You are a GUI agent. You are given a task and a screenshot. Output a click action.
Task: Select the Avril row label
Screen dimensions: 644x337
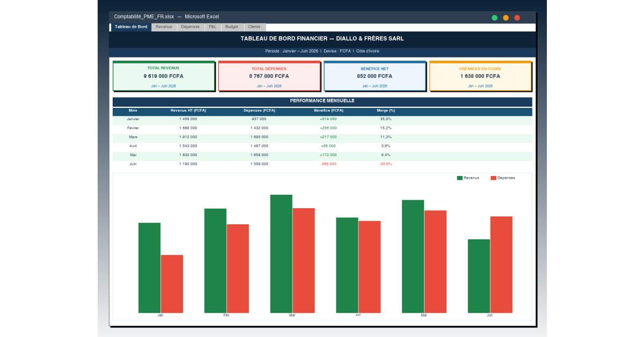[133, 146]
